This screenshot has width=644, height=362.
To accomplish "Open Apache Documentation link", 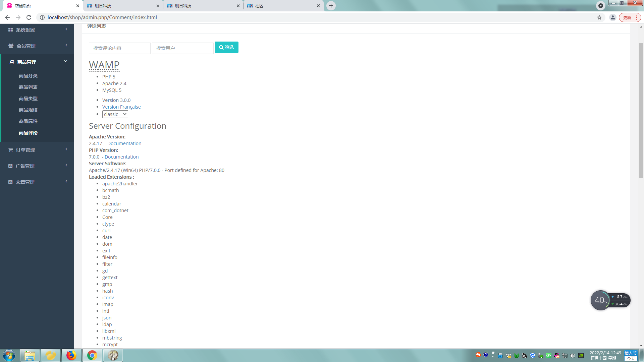I will [x=124, y=143].
